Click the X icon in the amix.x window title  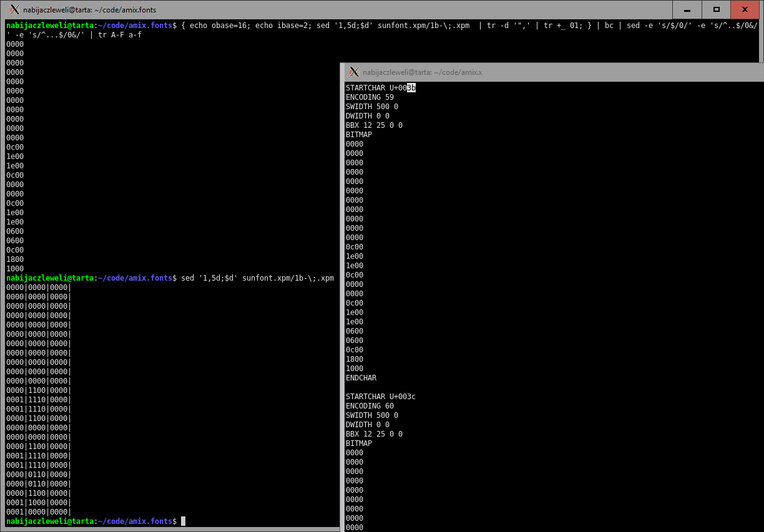pyautogui.click(x=354, y=72)
